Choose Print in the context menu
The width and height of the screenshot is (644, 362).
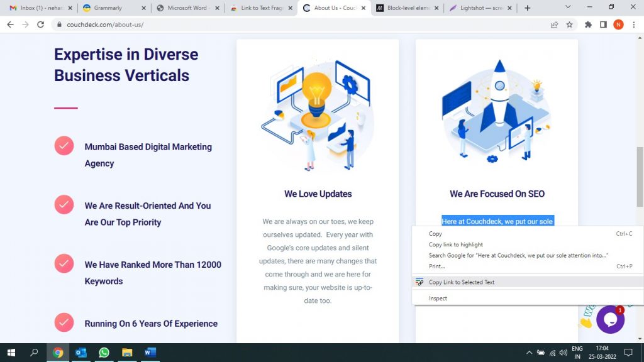click(x=528, y=266)
